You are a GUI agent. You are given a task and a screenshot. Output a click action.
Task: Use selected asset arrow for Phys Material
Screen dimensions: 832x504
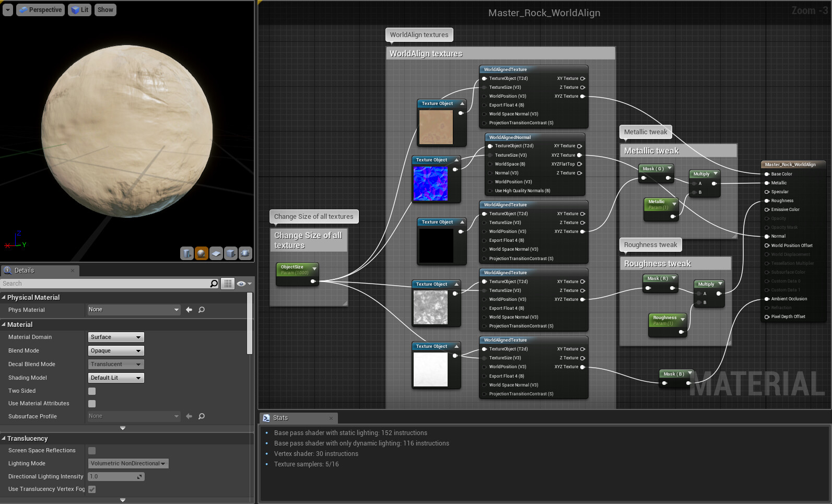[189, 310]
